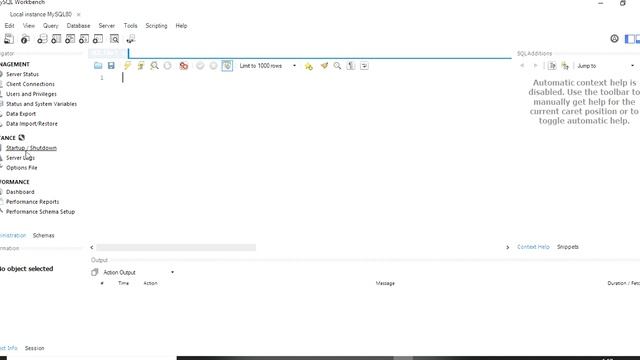Open the Edit menu
This screenshot has height=360, width=640.
click(x=9, y=26)
